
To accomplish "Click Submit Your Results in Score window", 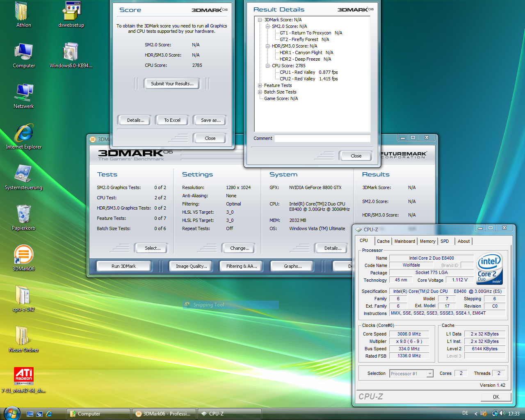I will 172,84.
